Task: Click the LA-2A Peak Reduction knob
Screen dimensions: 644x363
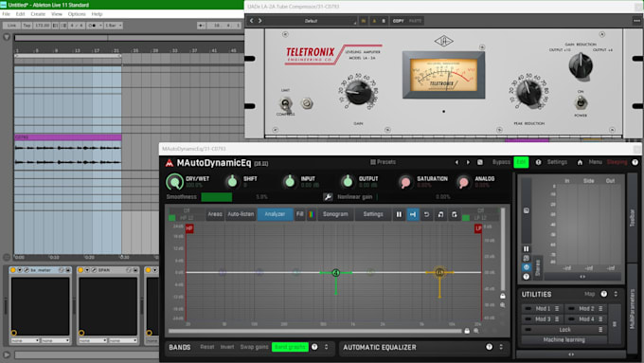Action: pyautogui.click(x=529, y=92)
